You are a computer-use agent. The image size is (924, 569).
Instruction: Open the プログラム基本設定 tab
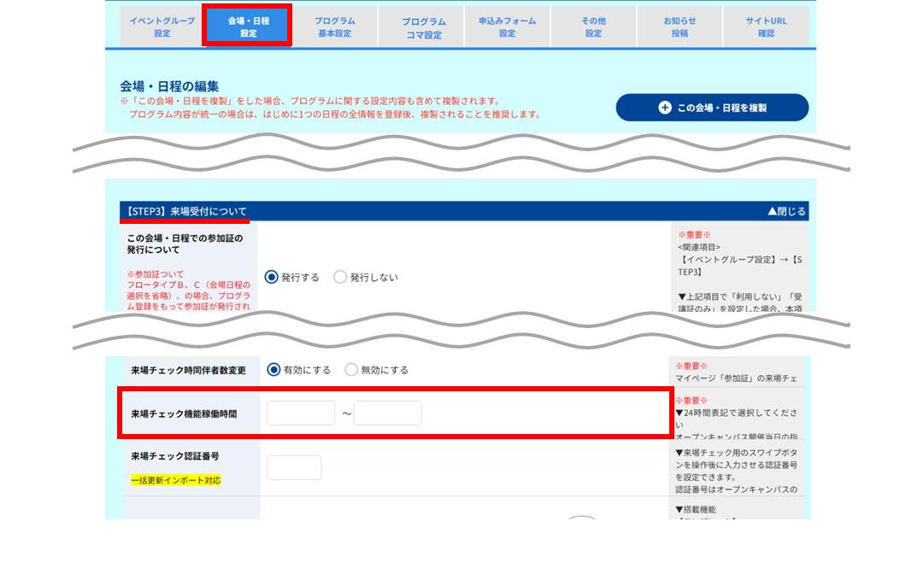coord(334,26)
